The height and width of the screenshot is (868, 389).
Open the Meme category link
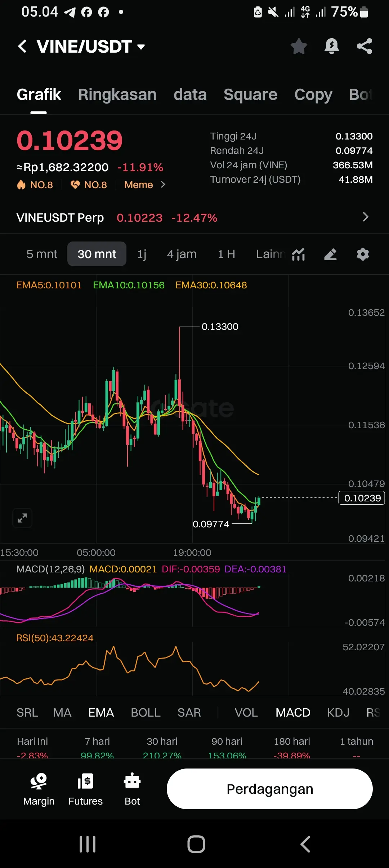pos(139,185)
